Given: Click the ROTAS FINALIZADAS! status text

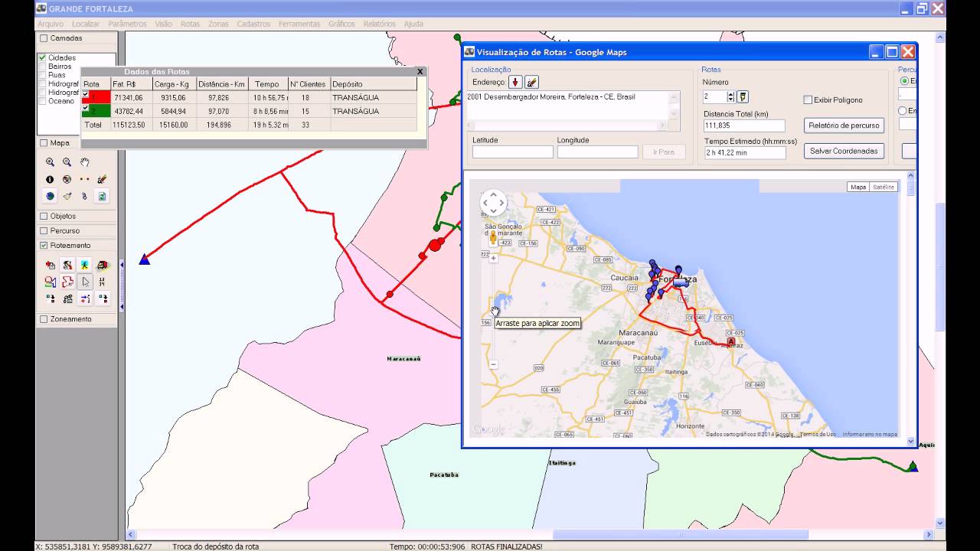Looking at the screenshot, I should [506, 546].
